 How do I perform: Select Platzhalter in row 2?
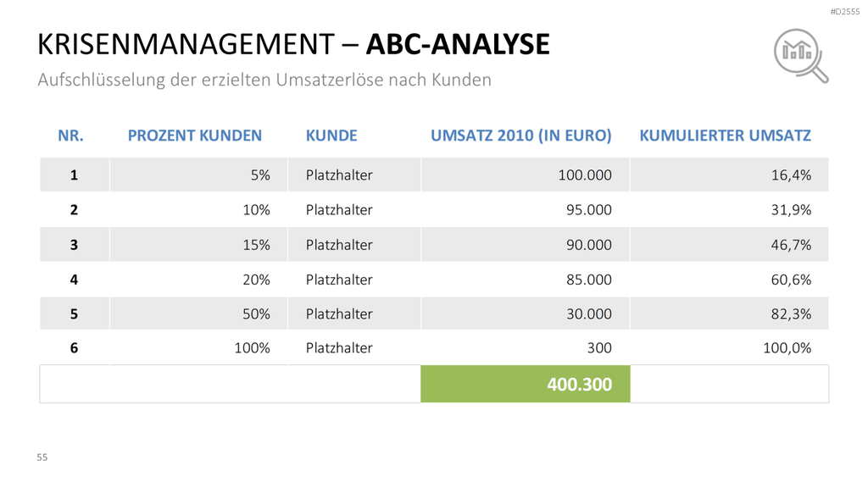(x=339, y=210)
